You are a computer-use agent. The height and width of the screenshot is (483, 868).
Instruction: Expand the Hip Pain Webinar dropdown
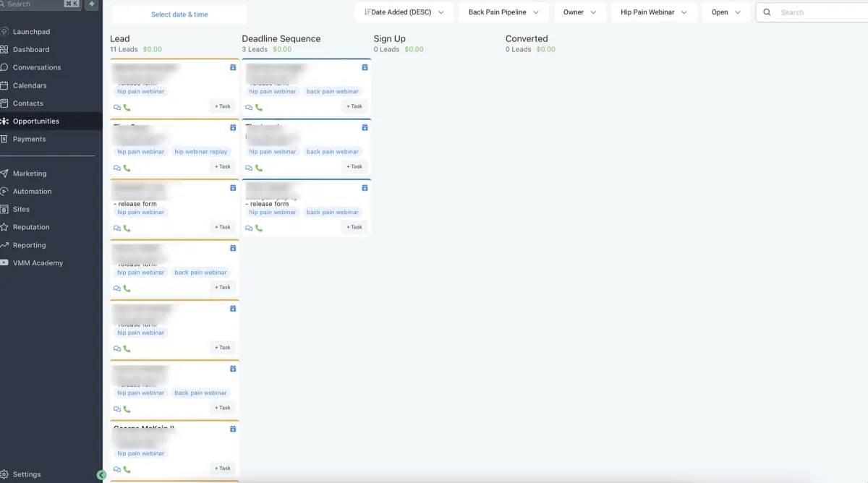pos(654,12)
